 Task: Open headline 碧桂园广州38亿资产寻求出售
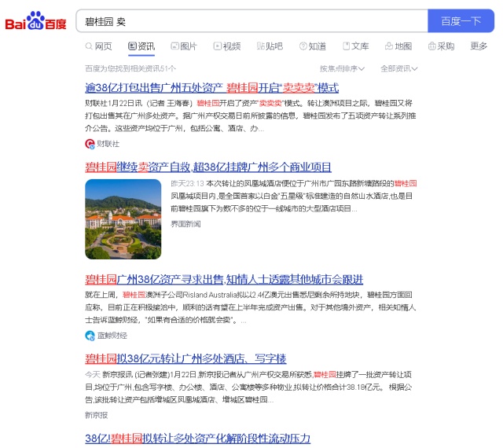pos(224,280)
